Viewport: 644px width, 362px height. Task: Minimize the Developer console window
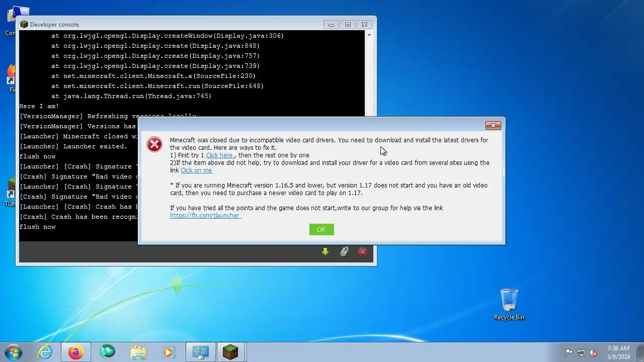pyautogui.click(x=331, y=24)
